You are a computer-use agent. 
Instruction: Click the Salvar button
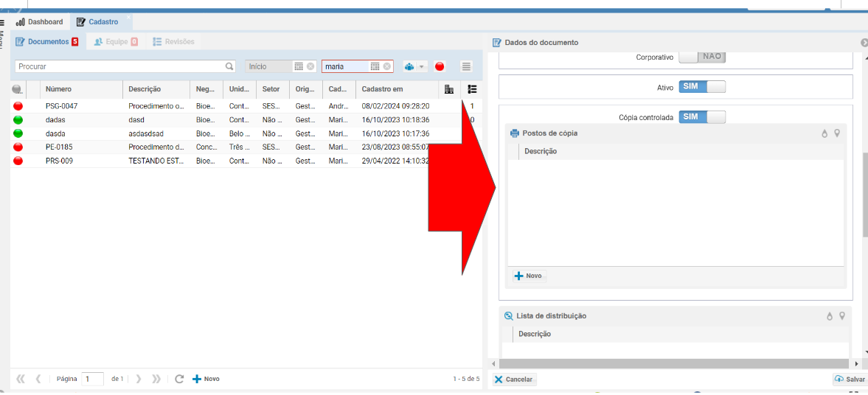coord(850,380)
